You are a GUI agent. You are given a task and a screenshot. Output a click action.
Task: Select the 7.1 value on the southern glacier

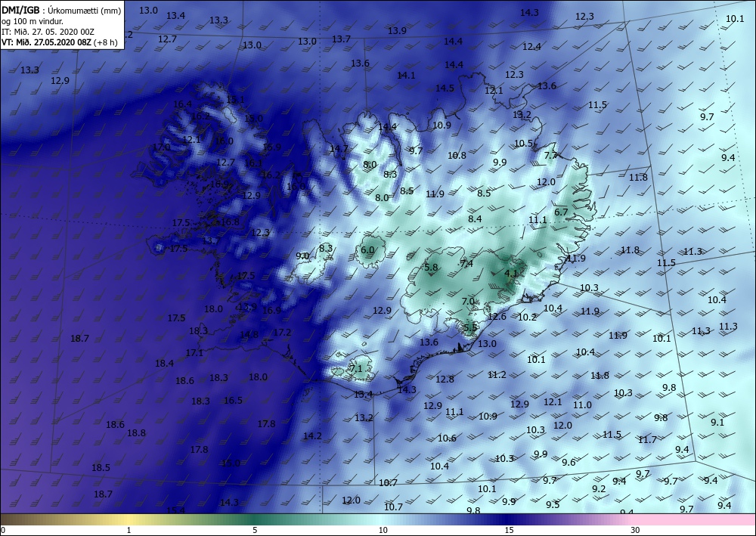click(x=355, y=369)
